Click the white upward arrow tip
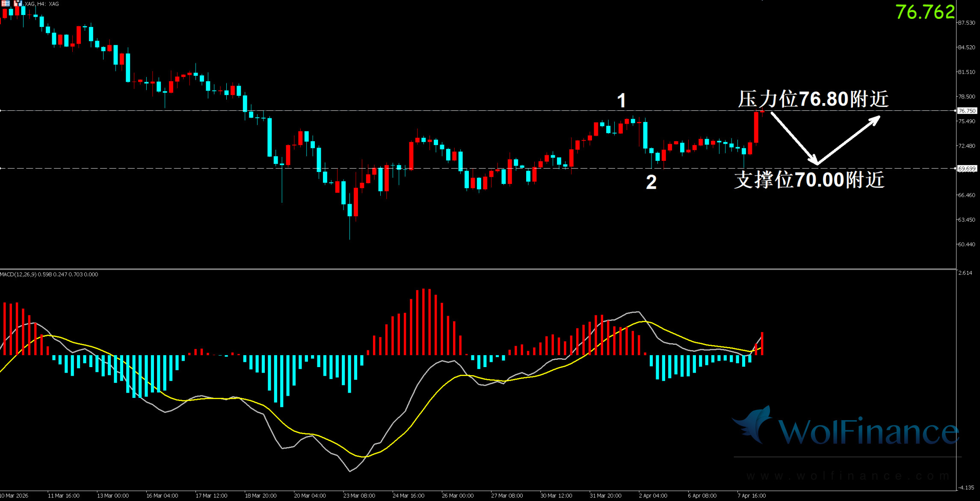980x501 pixels. [x=878, y=118]
